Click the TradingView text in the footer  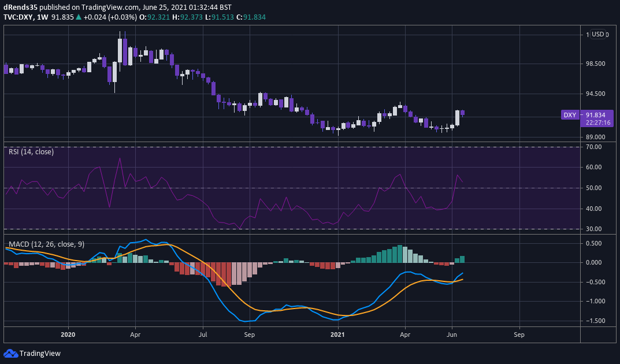click(40, 354)
